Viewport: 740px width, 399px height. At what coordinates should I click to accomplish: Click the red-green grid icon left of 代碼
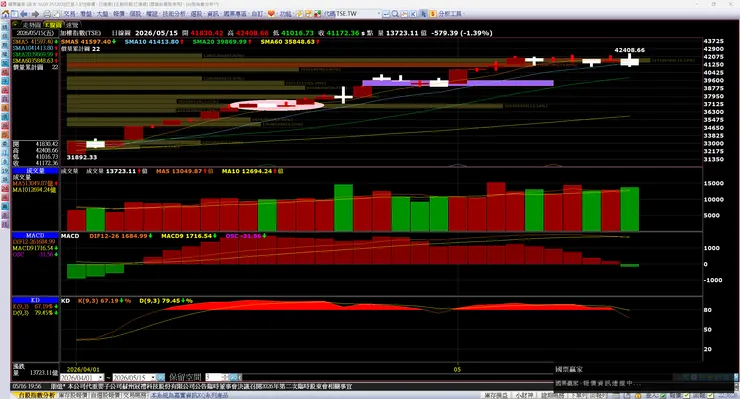(x=318, y=14)
